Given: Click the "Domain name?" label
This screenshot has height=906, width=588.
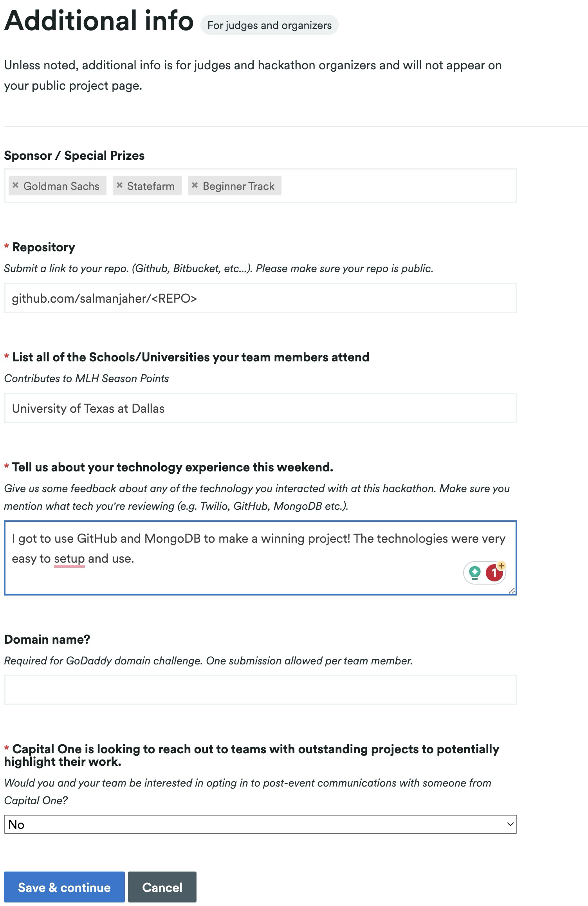Looking at the screenshot, I should (x=47, y=639).
